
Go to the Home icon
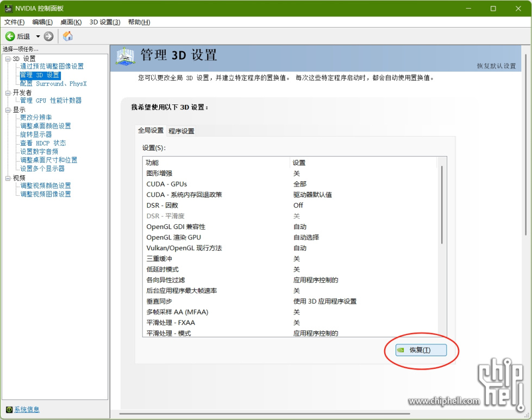tap(68, 36)
